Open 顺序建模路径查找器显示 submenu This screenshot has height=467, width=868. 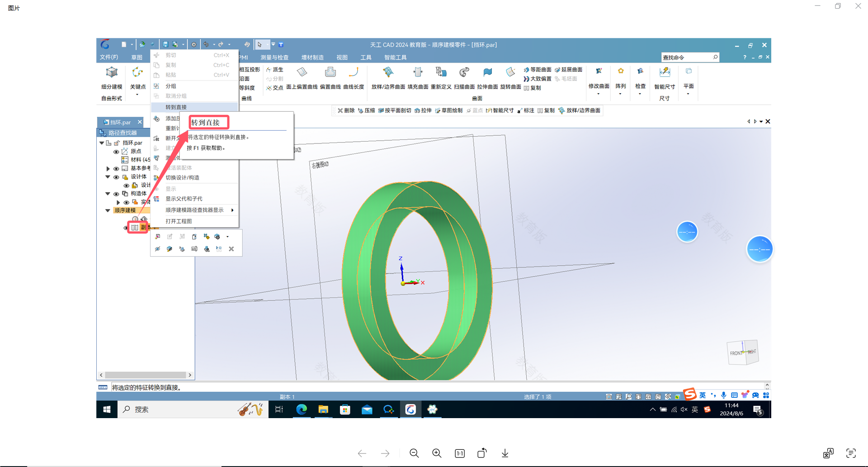(x=194, y=210)
